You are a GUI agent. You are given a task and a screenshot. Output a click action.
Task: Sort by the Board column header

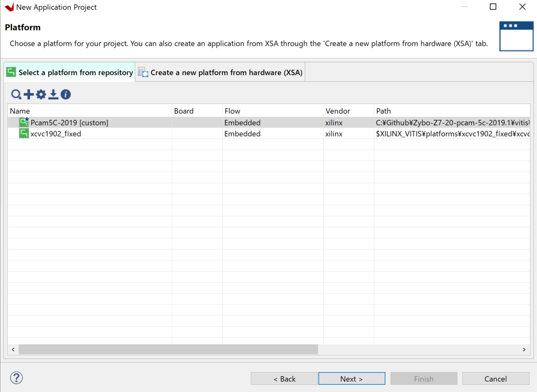click(197, 111)
